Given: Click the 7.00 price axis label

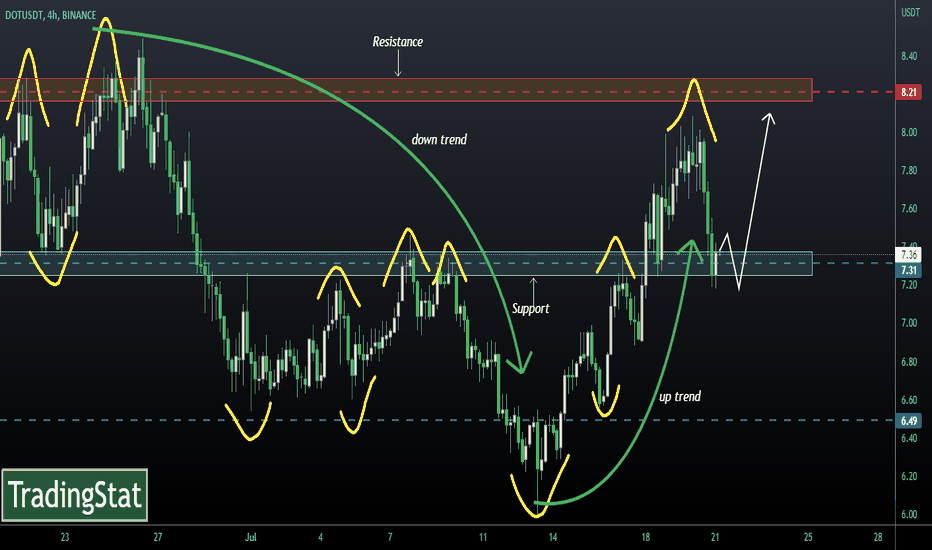Looking at the screenshot, I should (x=909, y=323).
